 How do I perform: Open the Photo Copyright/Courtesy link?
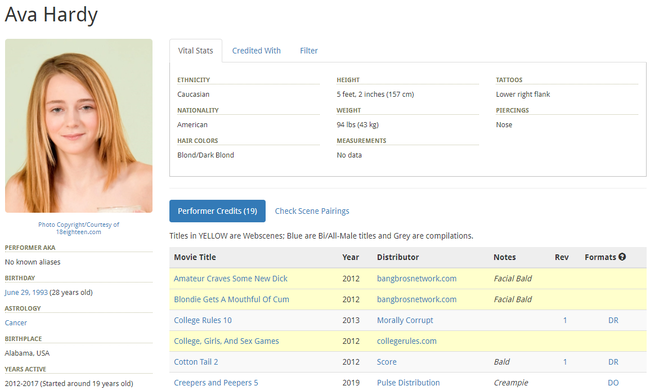point(79,228)
